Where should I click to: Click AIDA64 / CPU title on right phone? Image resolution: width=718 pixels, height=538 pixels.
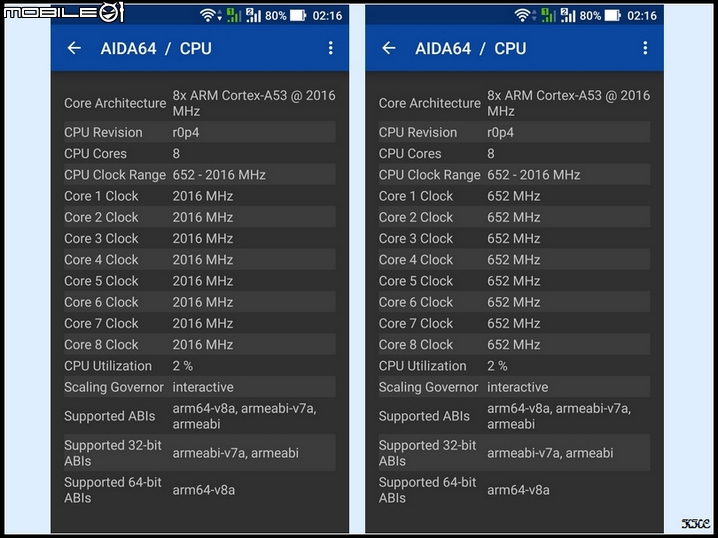point(471,49)
